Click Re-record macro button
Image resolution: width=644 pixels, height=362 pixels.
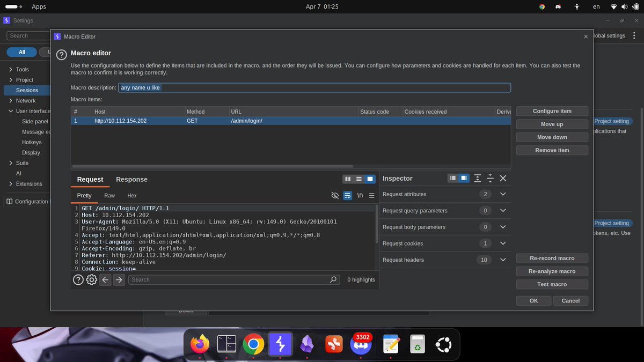552,258
